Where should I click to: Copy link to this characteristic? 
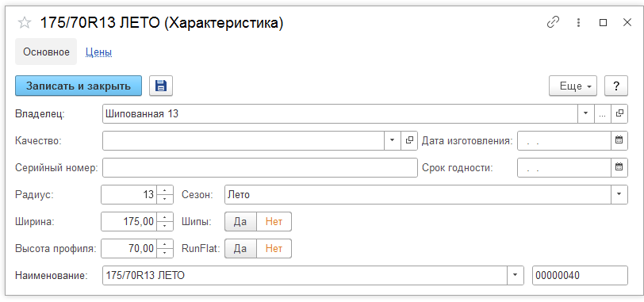tap(554, 22)
